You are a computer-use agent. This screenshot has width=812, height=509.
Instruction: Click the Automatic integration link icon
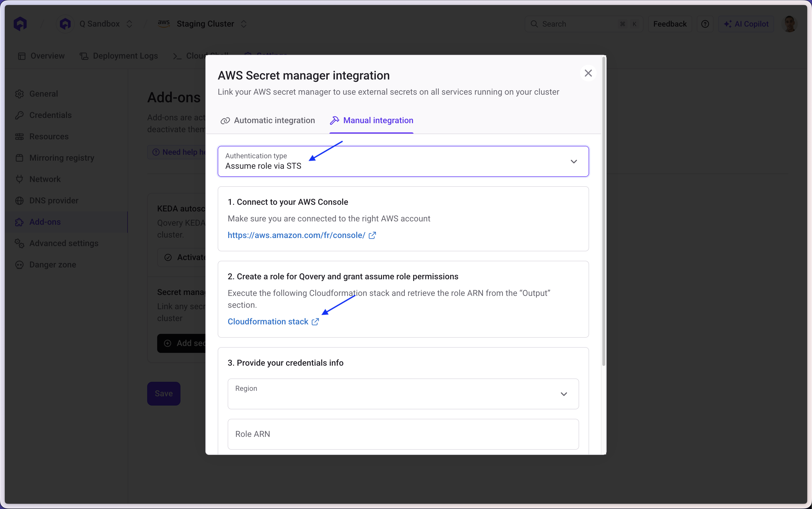click(x=225, y=121)
